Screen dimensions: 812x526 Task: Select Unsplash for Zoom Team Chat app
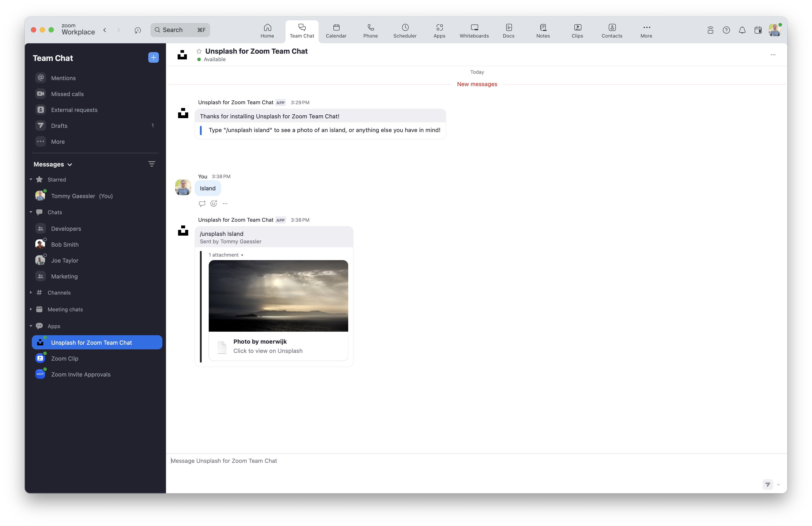tap(97, 342)
